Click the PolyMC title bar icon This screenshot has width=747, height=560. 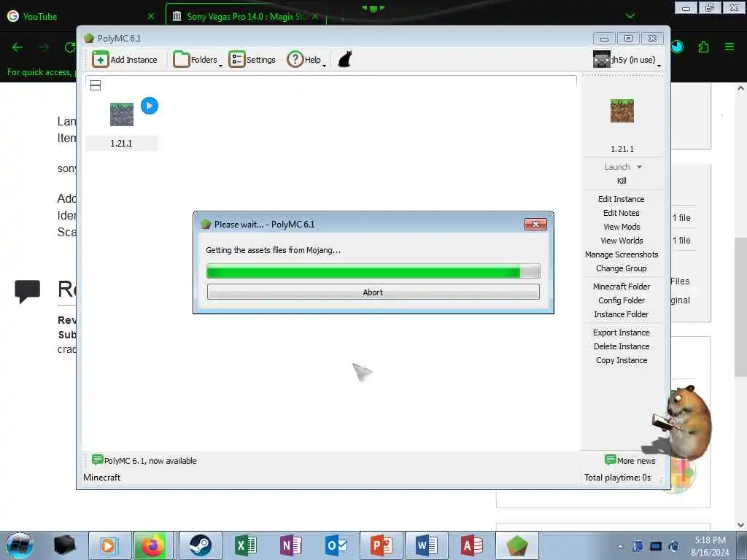88,39
